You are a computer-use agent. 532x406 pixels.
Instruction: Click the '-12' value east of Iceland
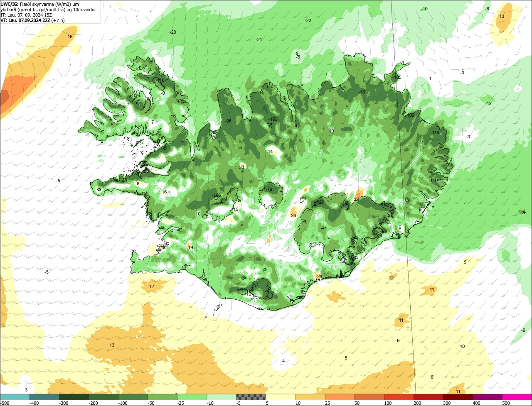(488, 103)
